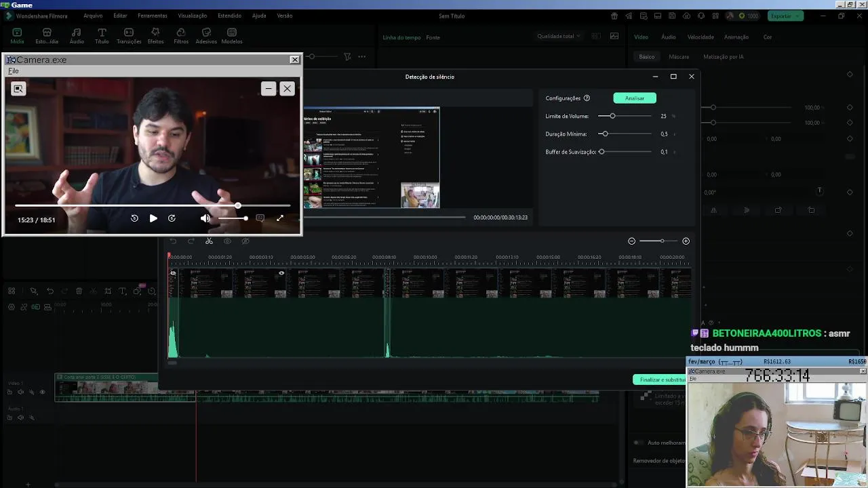Click the silence detection preview thumbnail
This screenshot has height=488, width=868.
tap(371, 157)
